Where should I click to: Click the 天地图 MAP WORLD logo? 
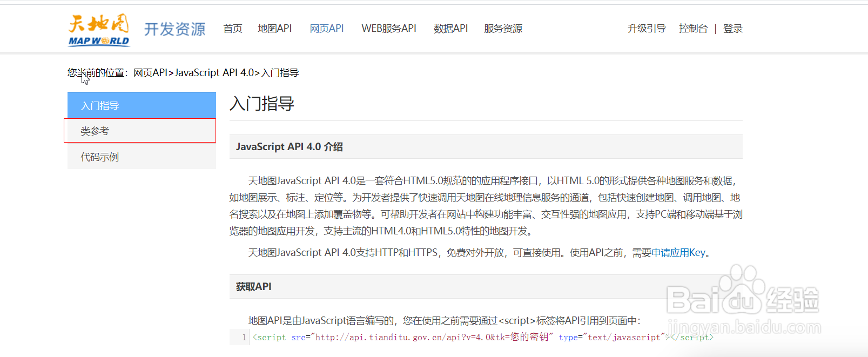(x=99, y=30)
